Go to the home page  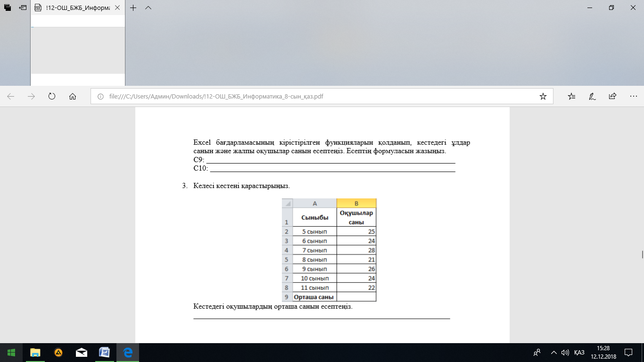[x=73, y=96]
